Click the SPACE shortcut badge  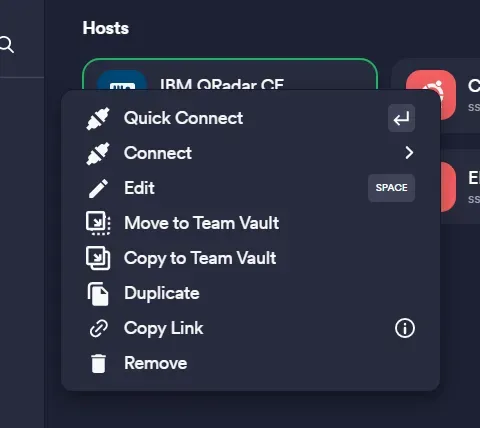(392, 188)
